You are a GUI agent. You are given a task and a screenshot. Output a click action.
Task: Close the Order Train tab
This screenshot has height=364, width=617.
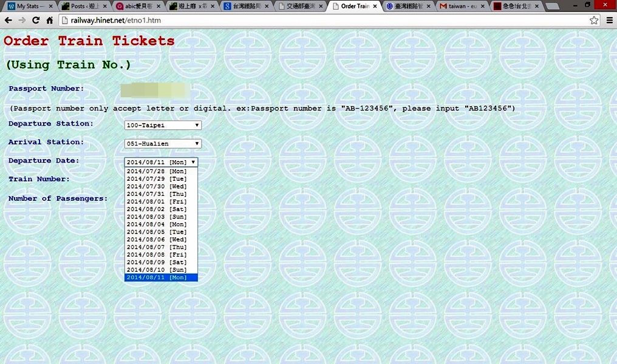point(374,6)
